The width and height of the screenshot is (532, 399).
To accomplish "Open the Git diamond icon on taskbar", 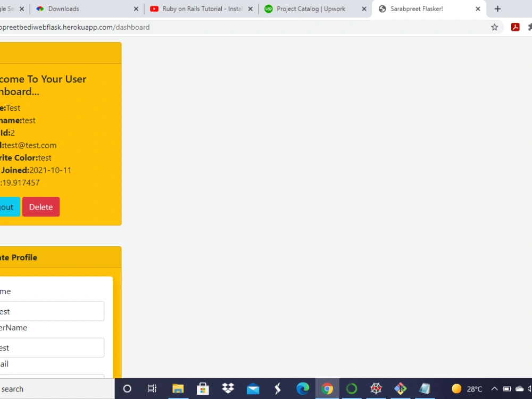I will [x=401, y=389].
